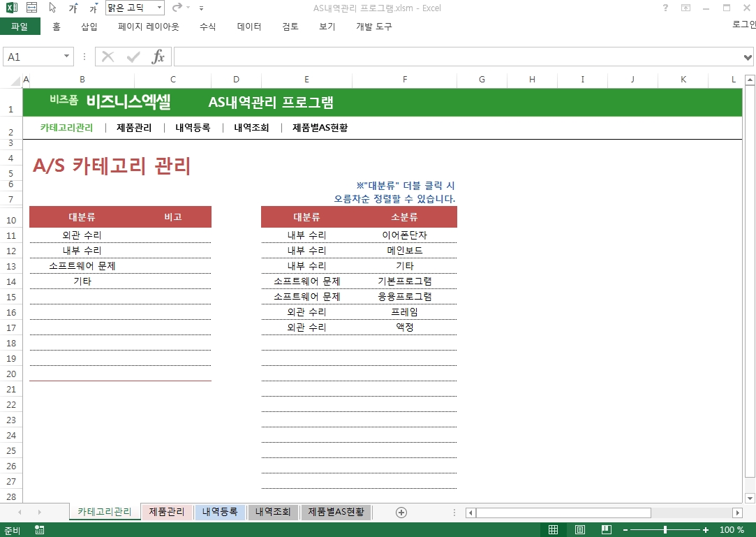Select the 메인보드 cell
The width and height of the screenshot is (756, 537).
tap(404, 251)
